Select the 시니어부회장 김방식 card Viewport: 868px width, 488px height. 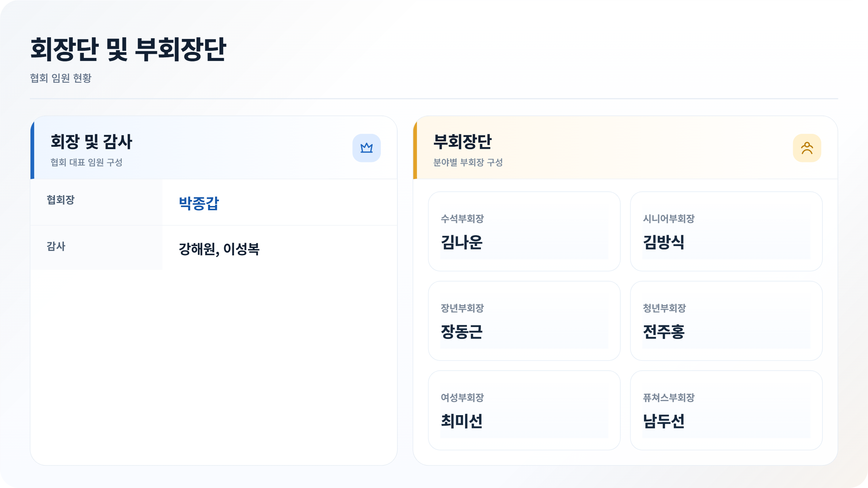tap(726, 231)
